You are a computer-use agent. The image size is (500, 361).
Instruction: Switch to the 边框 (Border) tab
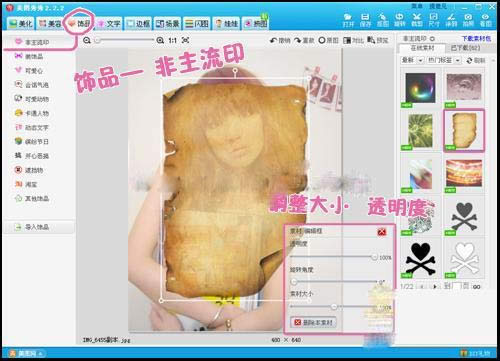138,24
